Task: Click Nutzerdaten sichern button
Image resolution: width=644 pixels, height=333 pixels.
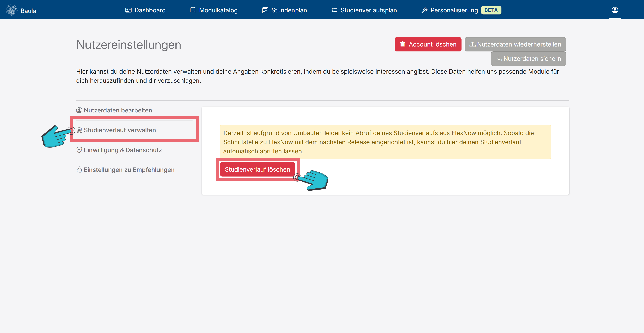Action: tap(528, 58)
